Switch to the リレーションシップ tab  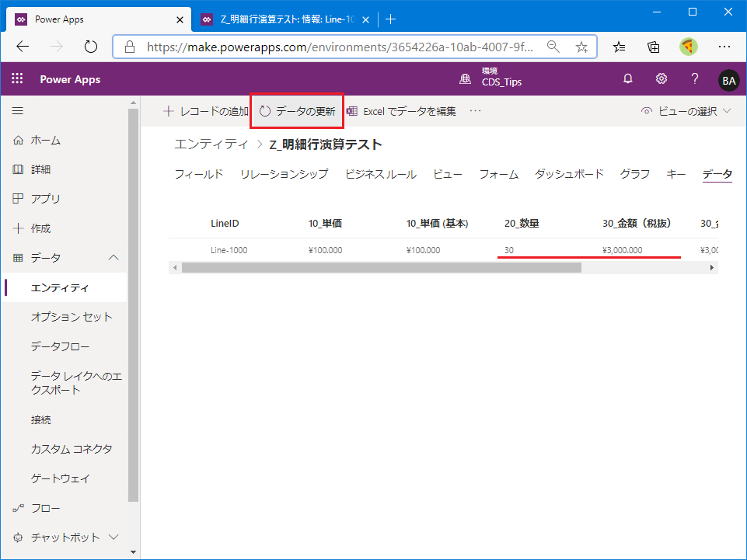point(284,174)
